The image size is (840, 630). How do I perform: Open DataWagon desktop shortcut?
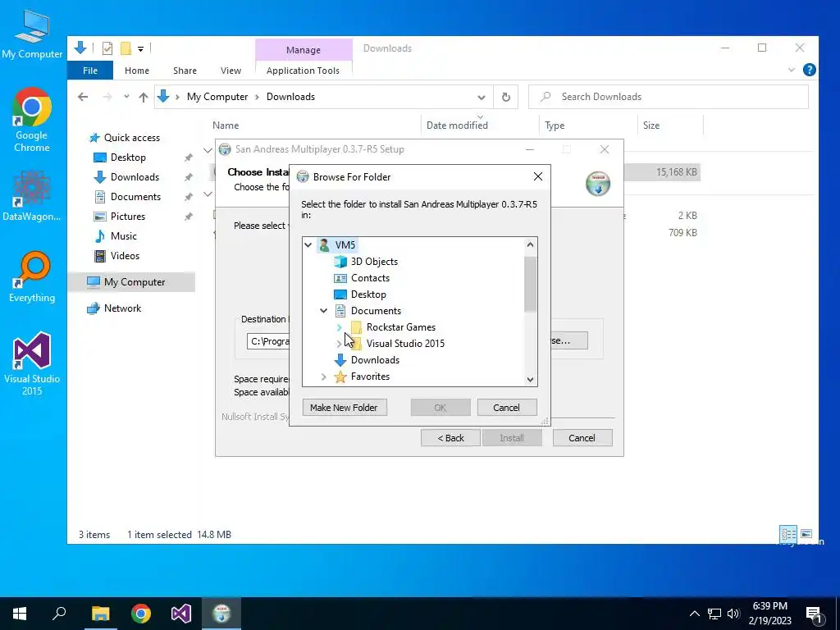click(x=32, y=195)
